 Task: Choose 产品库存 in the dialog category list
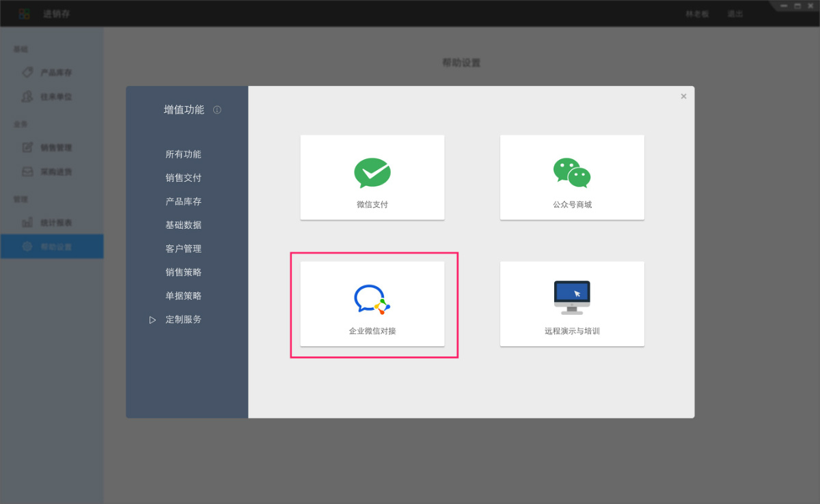click(183, 201)
